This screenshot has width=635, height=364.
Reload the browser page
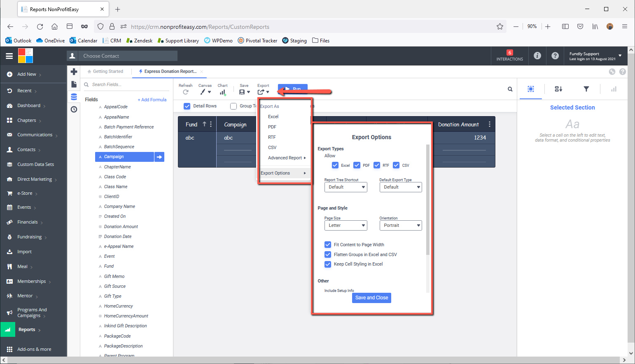click(40, 27)
